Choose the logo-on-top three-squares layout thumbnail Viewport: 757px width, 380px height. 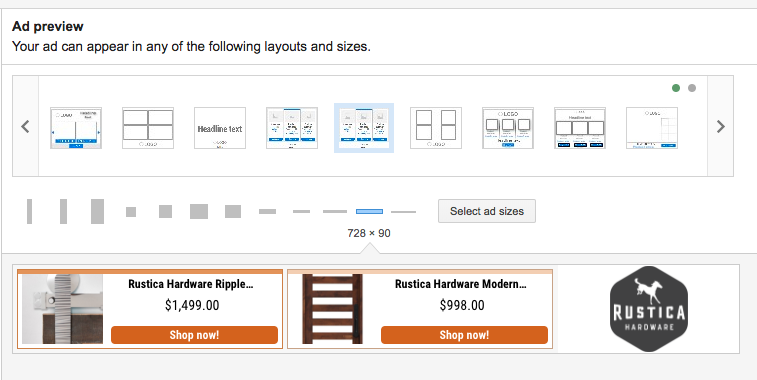(508, 128)
